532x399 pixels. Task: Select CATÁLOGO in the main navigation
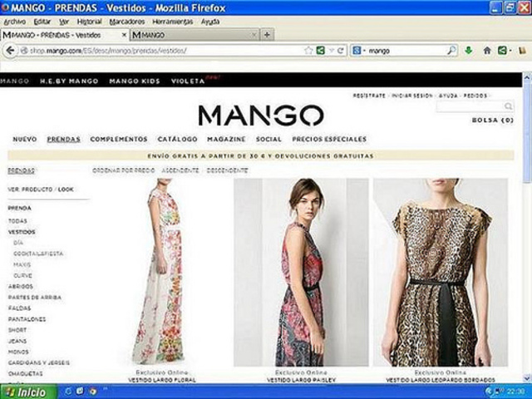click(177, 139)
